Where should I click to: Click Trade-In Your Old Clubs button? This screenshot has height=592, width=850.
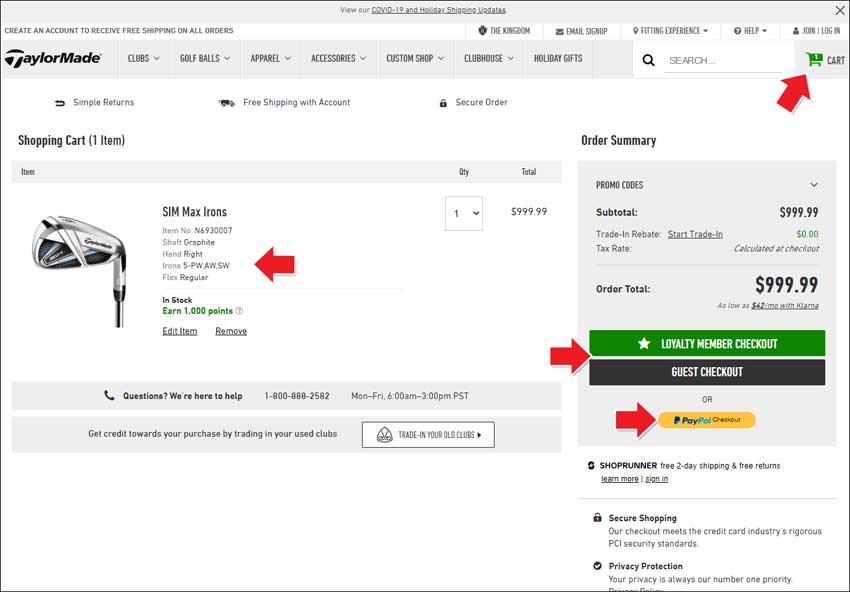428,435
